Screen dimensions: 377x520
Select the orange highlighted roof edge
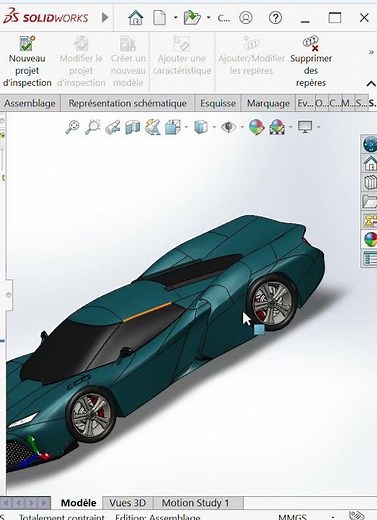click(x=147, y=312)
